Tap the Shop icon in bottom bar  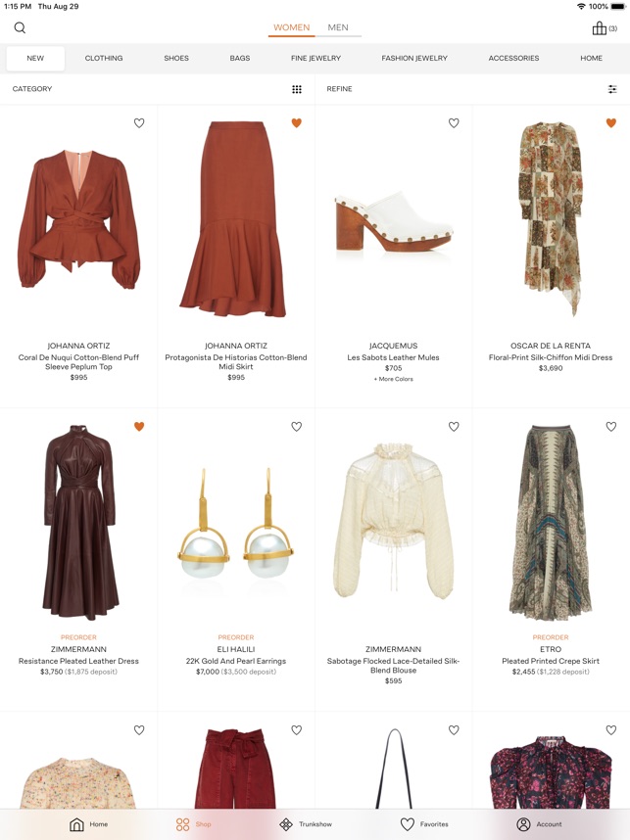(x=183, y=824)
